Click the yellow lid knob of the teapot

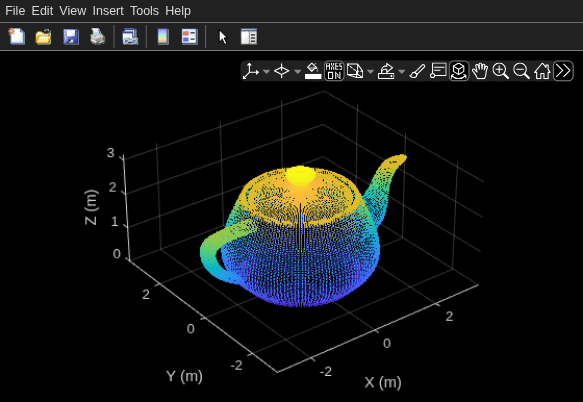pyautogui.click(x=300, y=175)
